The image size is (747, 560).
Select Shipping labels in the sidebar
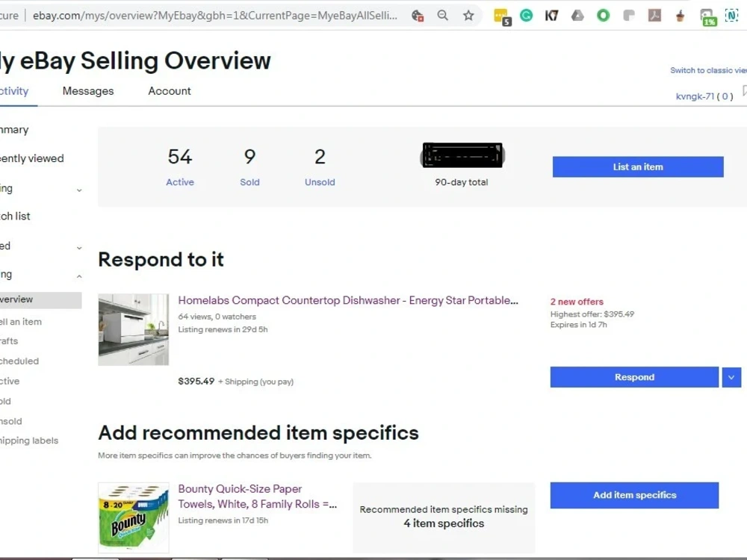coord(29,441)
